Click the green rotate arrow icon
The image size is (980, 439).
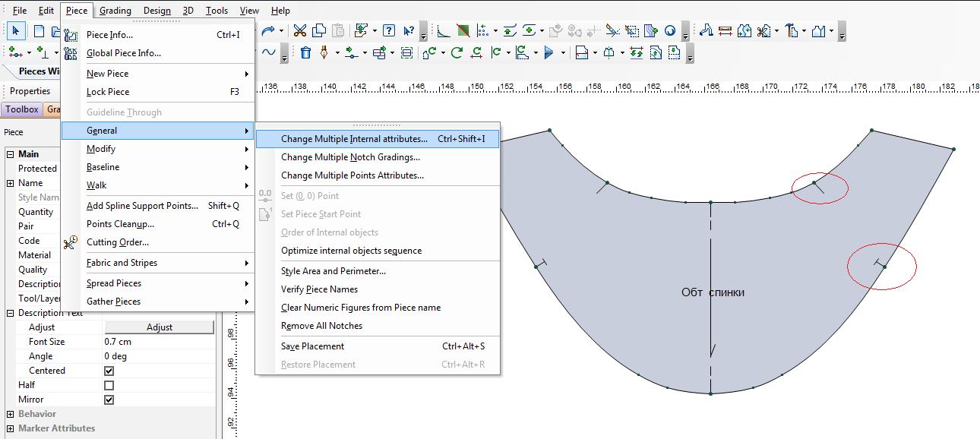pyautogui.click(x=457, y=52)
